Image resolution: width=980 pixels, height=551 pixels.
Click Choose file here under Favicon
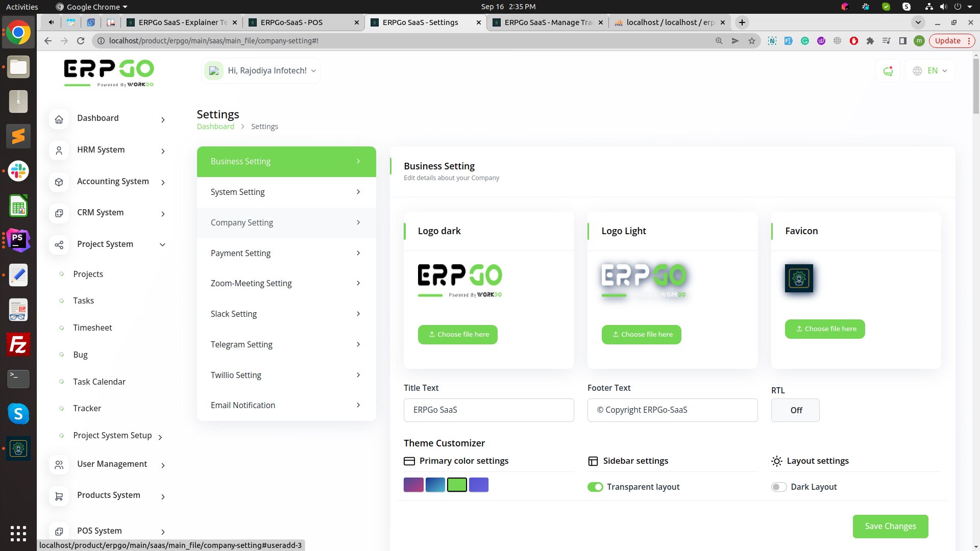tap(825, 329)
